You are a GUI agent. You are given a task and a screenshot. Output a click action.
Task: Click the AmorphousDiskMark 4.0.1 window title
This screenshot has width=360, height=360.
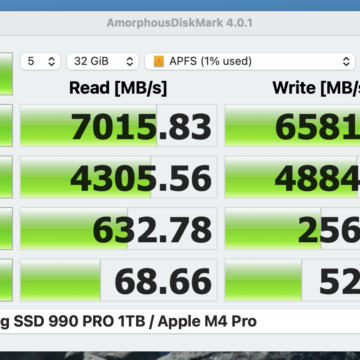pyautogui.click(x=180, y=23)
